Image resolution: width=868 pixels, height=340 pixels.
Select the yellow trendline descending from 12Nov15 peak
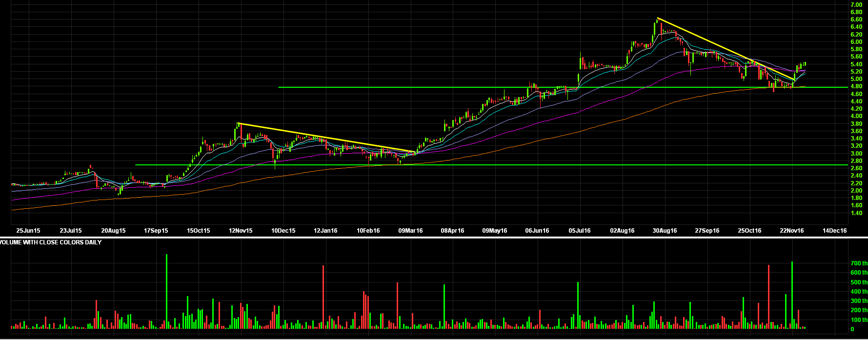(327, 138)
